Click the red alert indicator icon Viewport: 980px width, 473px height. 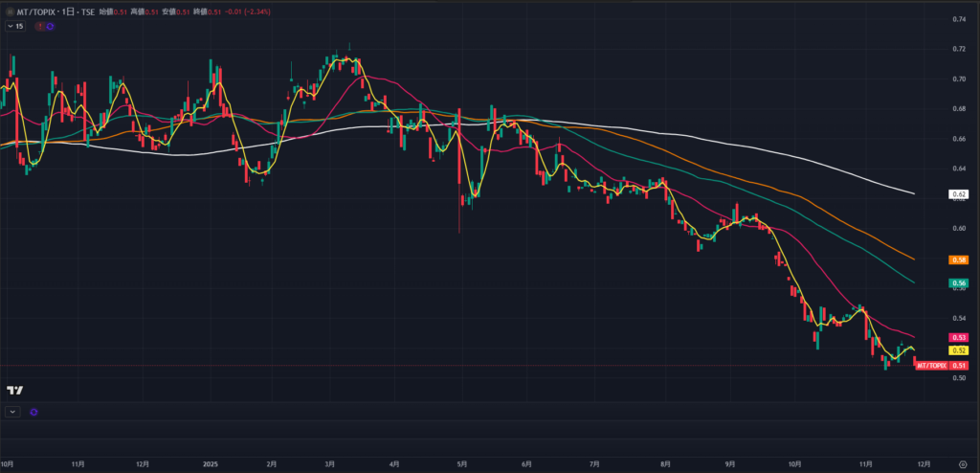[39, 26]
